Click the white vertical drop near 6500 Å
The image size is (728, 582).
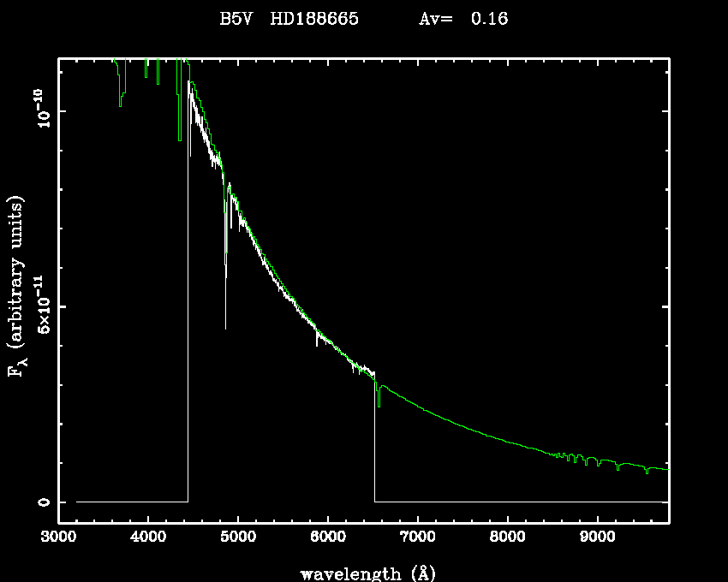[374, 445]
